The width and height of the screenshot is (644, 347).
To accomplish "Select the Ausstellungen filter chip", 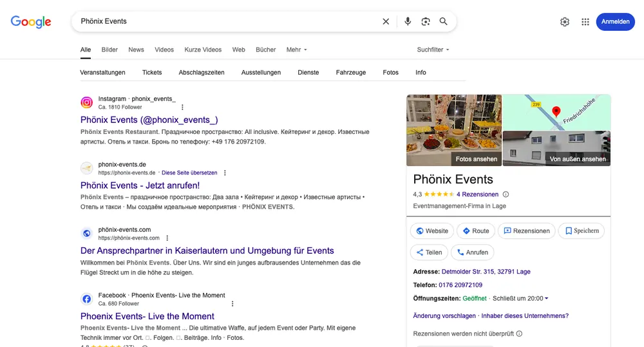I will tap(261, 72).
